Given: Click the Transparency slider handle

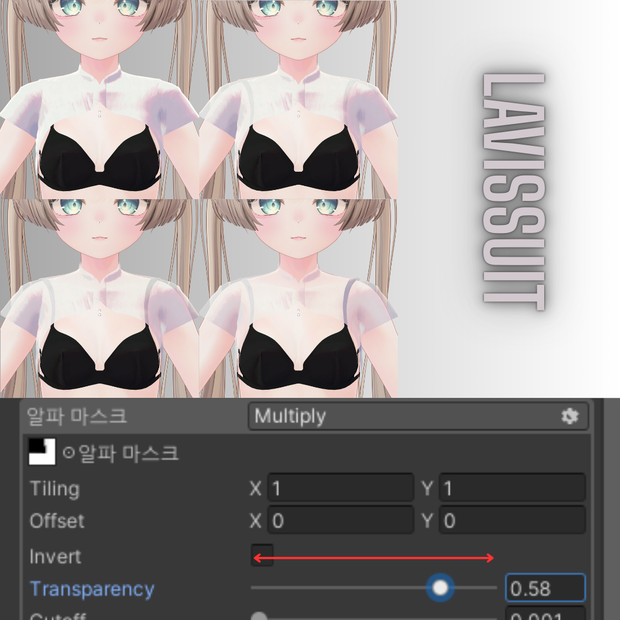Looking at the screenshot, I should tap(440, 588).
